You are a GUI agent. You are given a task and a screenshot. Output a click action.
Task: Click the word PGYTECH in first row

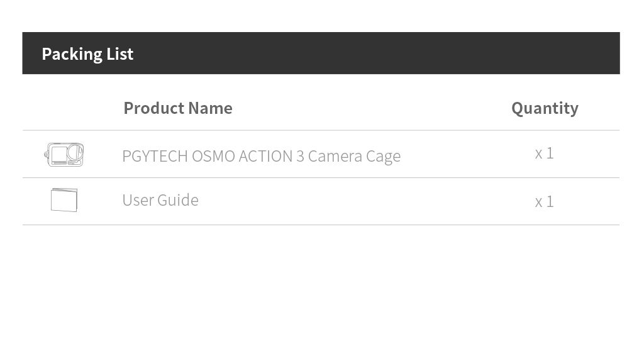(x=155, y=156)
